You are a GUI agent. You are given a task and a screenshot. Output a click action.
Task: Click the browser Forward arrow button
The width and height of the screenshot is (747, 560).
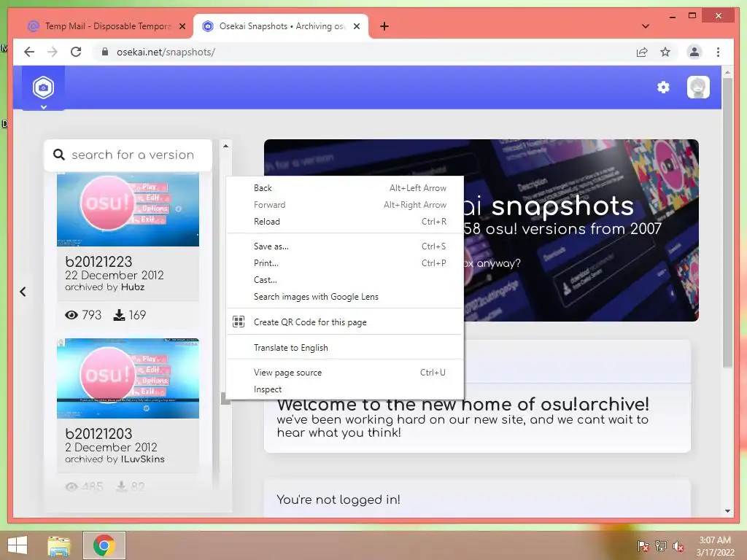53,52
